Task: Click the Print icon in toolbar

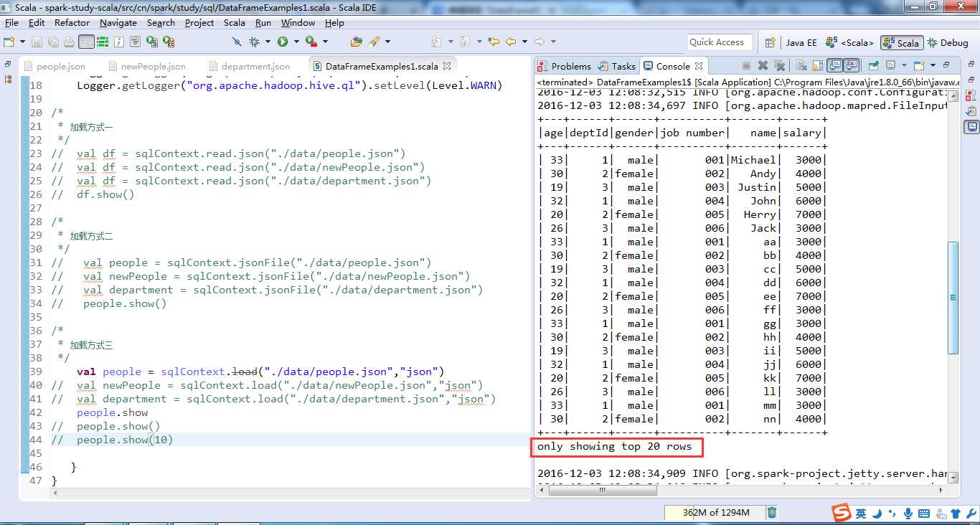Action: 70,42
